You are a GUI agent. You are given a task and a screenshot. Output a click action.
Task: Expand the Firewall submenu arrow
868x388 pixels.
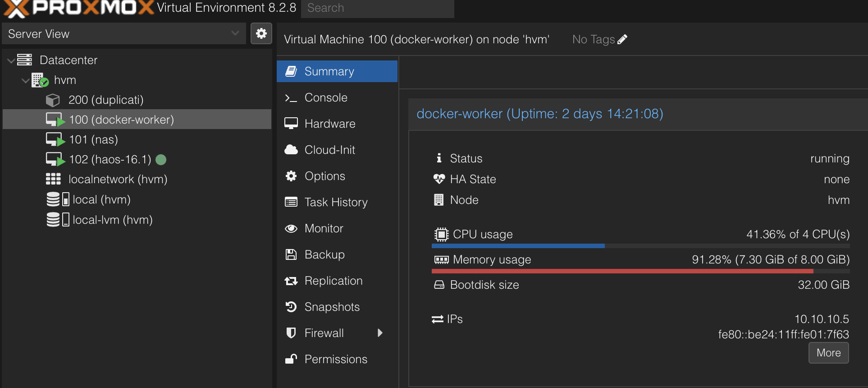[380, 333]
